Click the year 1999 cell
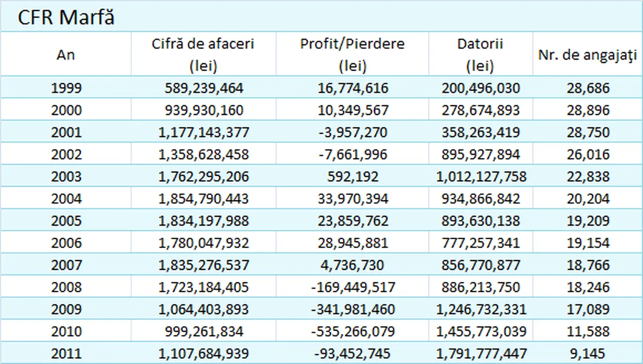Image resolution: width=643 pixels, height=364 pixels. tap(66, 88)
